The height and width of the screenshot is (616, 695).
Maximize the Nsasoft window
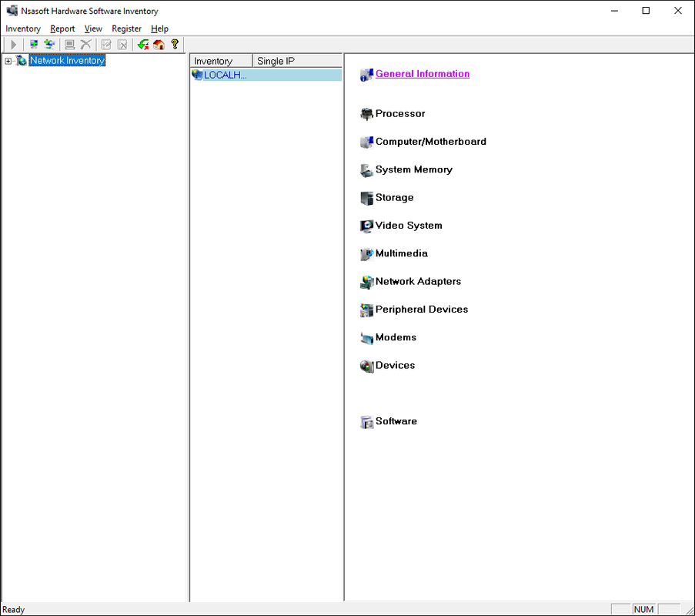click(x=646, y=11)
